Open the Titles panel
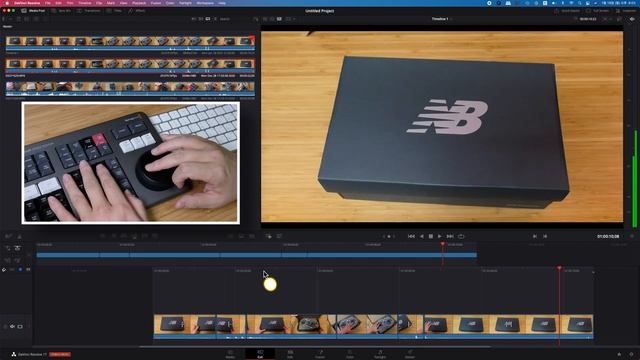The image size is (640, 360). 115,11
